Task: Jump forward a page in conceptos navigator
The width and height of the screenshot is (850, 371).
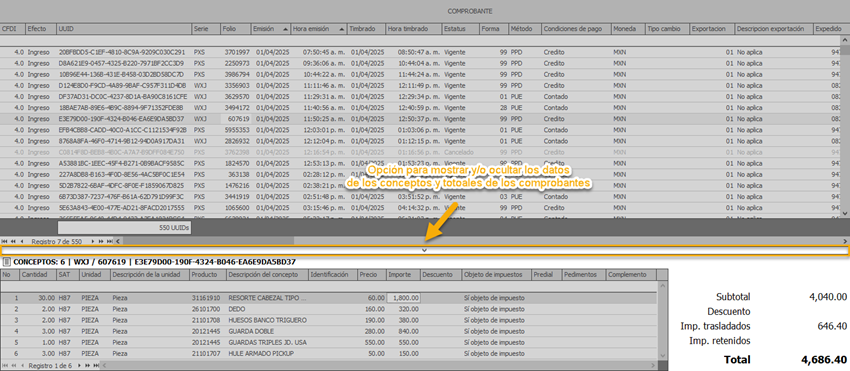Action: pos(88,366)
